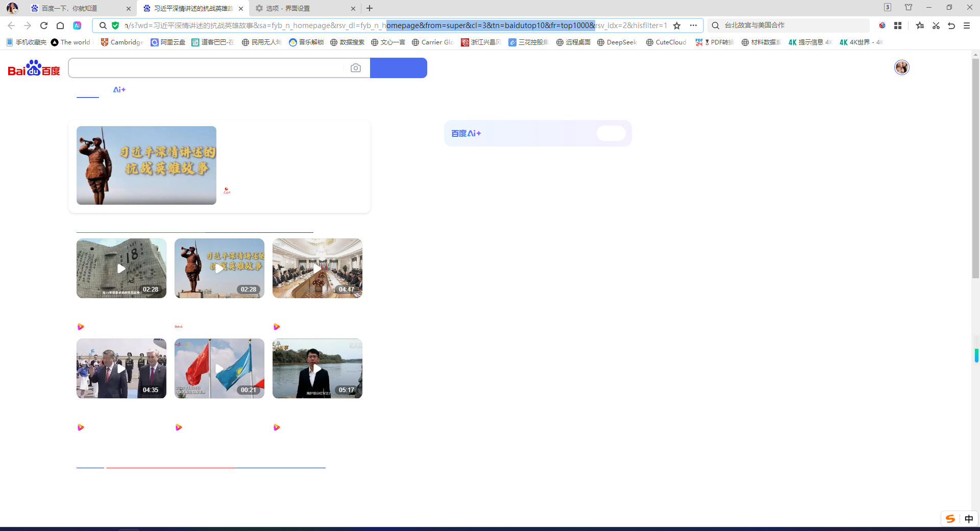Open the favorites list icon
The width and height of the screenshot is (980, 531).
click(x=920, y=26)
